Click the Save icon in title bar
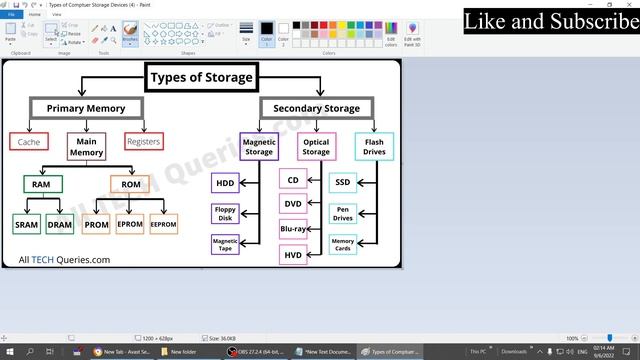 (16, 5)
